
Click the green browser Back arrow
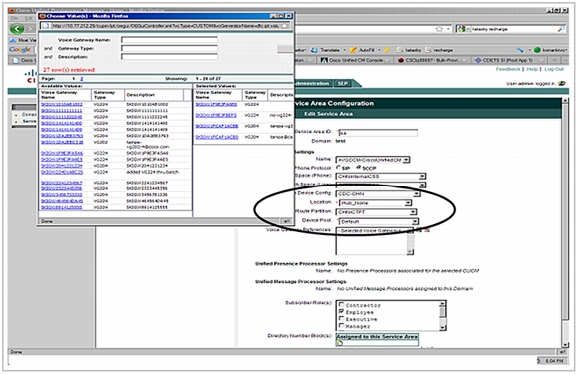click(x=17, y=28)
